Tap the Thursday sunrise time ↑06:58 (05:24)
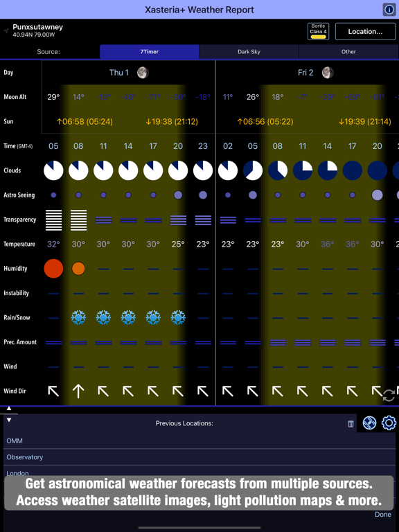Viewport: 399px width, 532px height. (84, 121)
